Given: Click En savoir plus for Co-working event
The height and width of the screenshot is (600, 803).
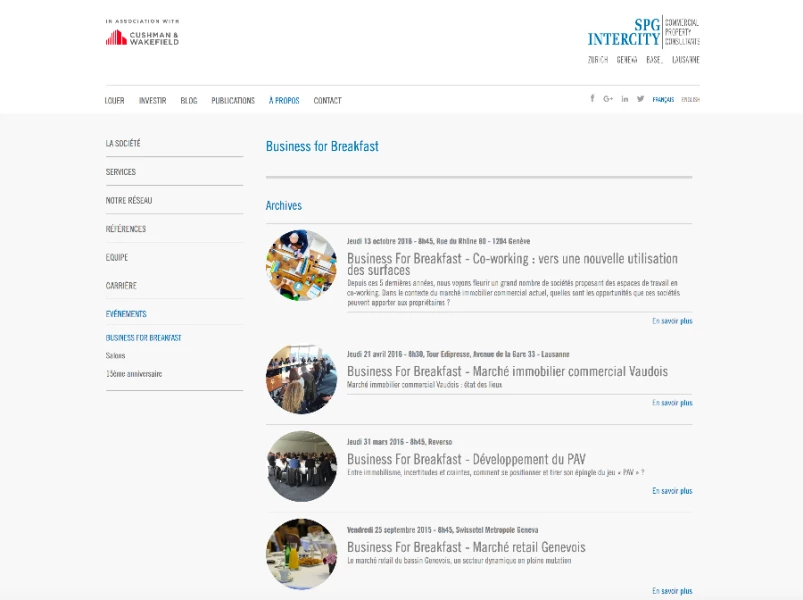Looking at the screenshot, I should (x=672, y=321).
